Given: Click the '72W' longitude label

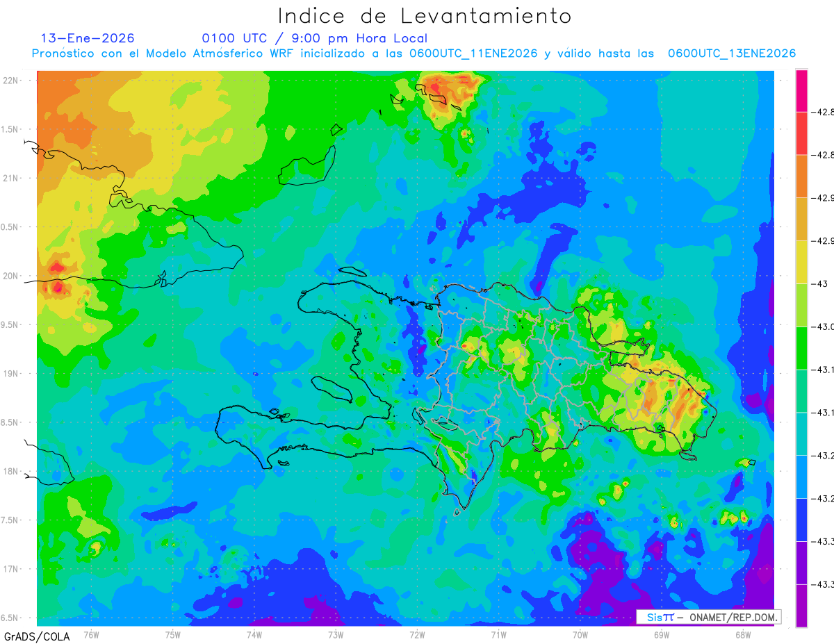Looking at the screenshot, I should [x=417, y=635].
